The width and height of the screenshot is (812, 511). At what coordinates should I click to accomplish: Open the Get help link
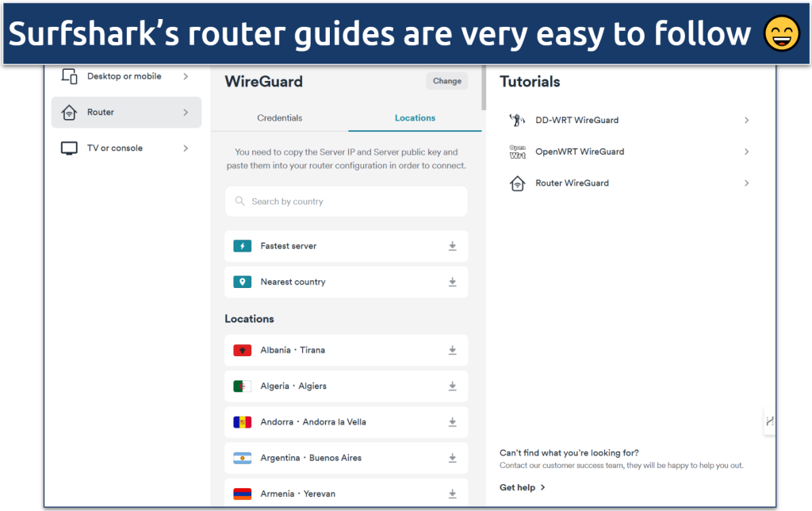click(x=522, y=487)
